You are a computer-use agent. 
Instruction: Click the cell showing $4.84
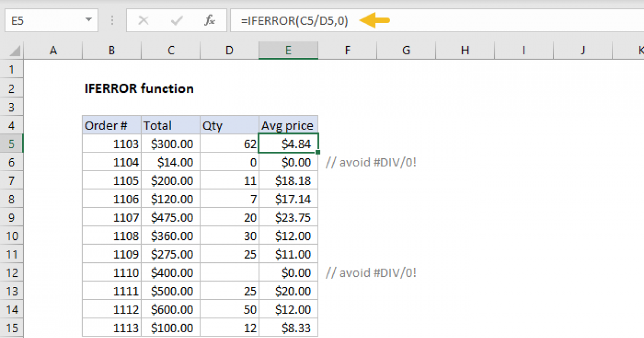(x=288, y=143)
